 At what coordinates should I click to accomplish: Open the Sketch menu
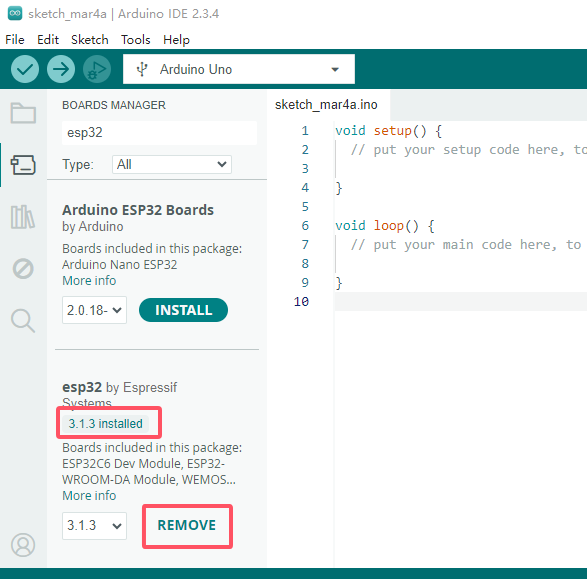tap(90, 40)
